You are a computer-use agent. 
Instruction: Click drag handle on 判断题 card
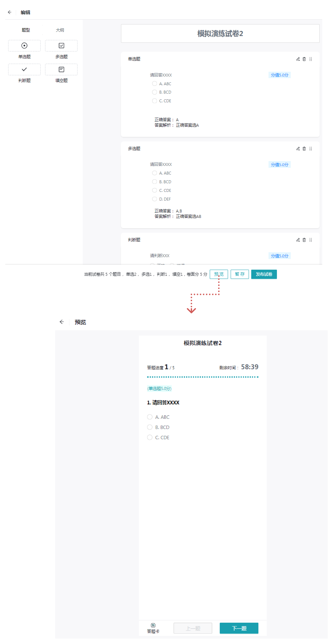[x=311, y=240]
